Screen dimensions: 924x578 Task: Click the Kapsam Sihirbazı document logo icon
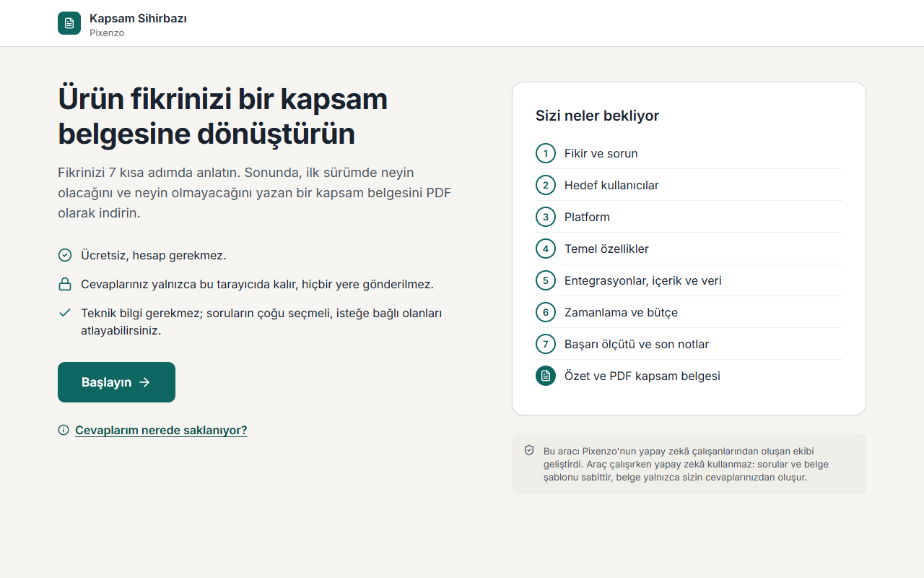pos(69,23)
